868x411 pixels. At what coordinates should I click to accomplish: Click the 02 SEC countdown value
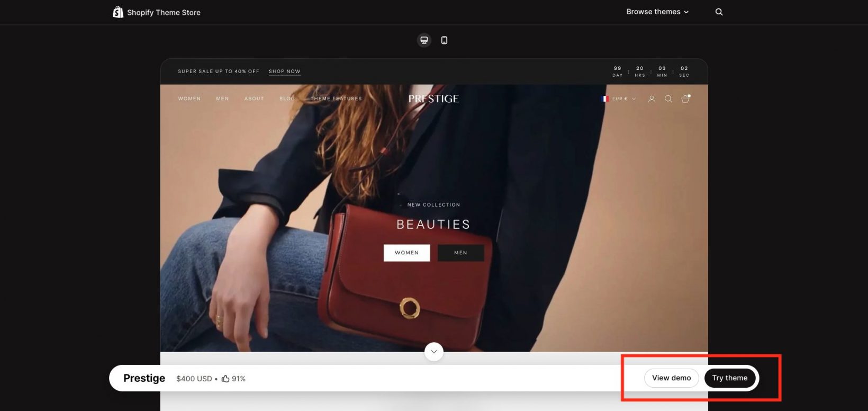(684, 72)
